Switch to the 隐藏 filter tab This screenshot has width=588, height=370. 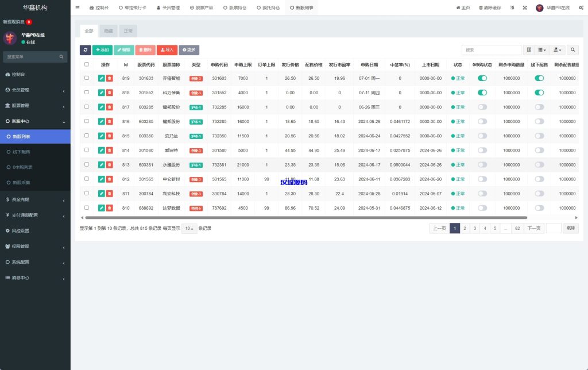pos(109,31)
